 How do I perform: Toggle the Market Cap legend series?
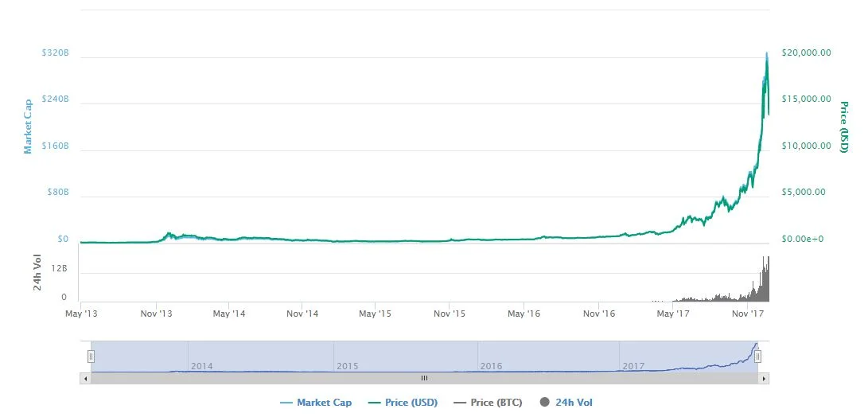316,403
